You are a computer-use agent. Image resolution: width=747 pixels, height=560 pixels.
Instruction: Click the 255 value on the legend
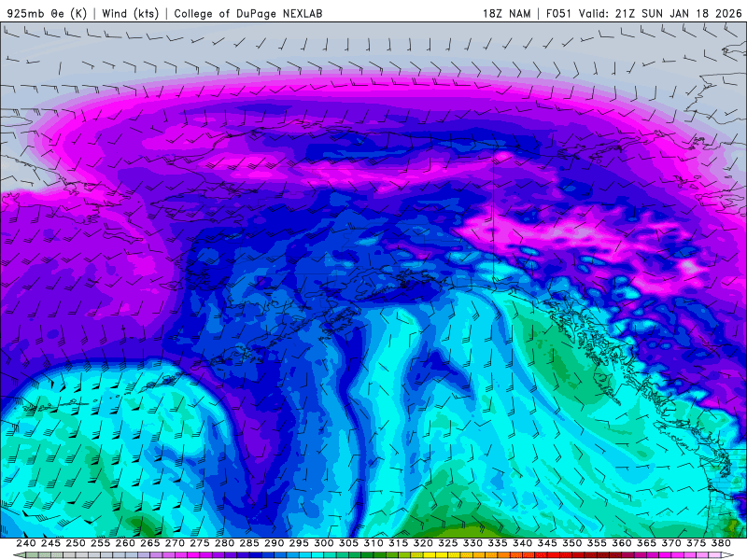coord(100,543)
